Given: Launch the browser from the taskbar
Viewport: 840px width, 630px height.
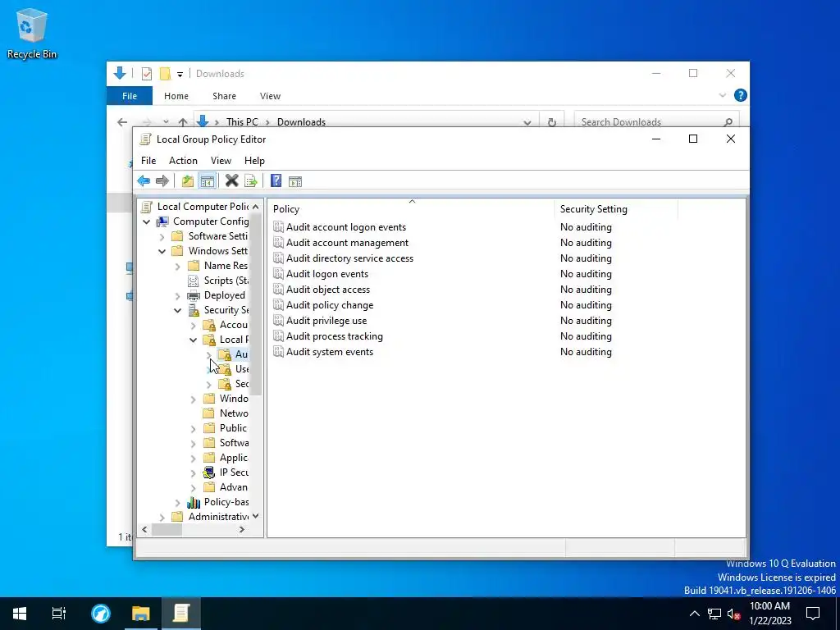Looking at the screenshot, I should pyautogui.click(x=101, y=614).
